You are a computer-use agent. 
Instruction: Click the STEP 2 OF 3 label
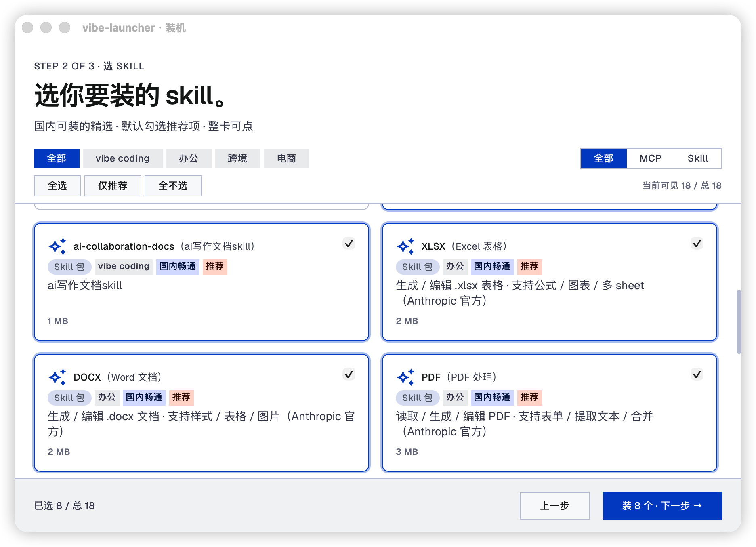pos(89,66)
